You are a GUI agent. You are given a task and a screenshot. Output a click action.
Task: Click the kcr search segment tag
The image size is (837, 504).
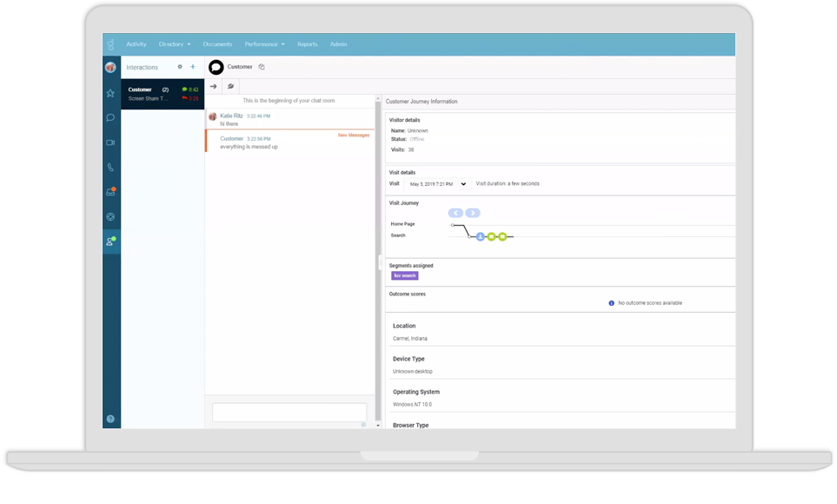[x=405, y=276]
